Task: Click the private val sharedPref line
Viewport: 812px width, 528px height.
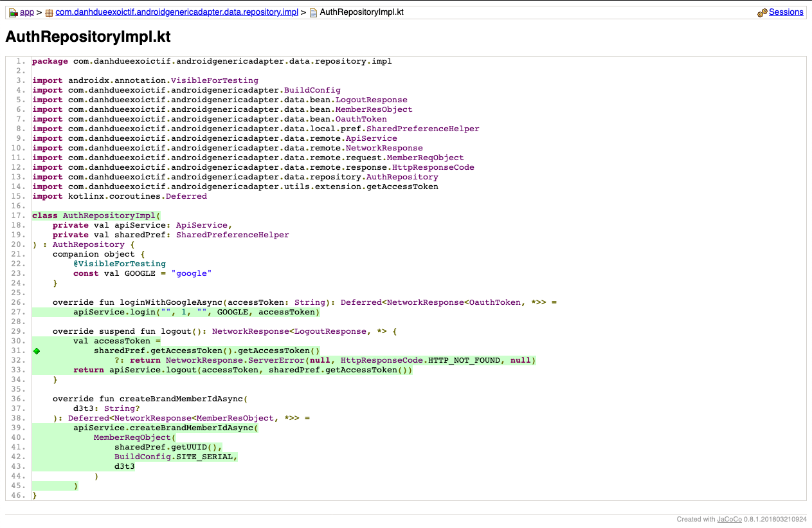Action: [171, 235]
